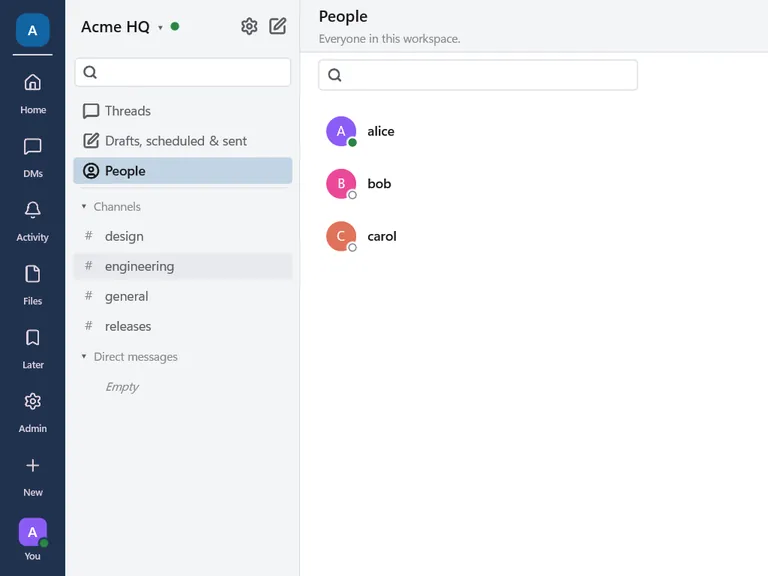Open Later bookmarks in the rail
The width and height of the screenshot is (768, 576).
click(32, 349)
